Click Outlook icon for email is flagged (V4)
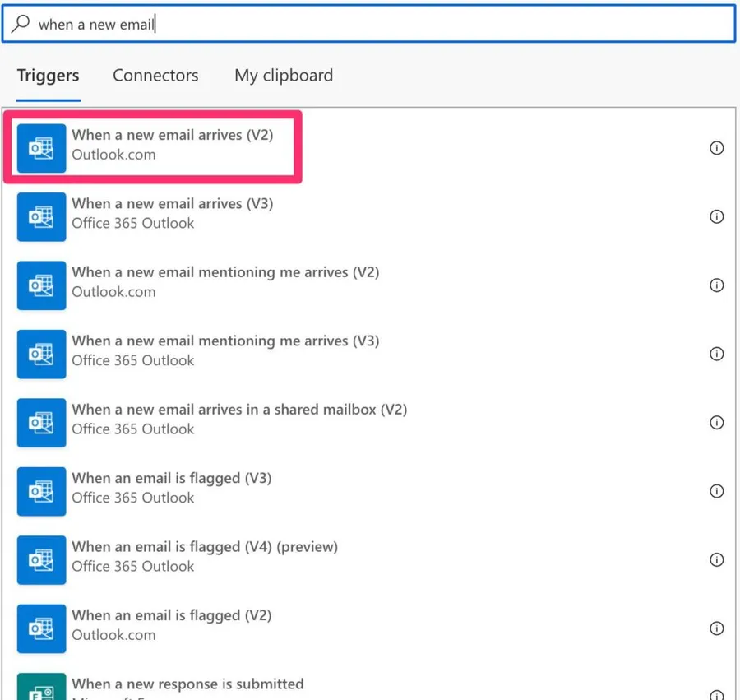The width and height of the screenshot is (740, 700). pyautogui.click(x=41, y=559)
